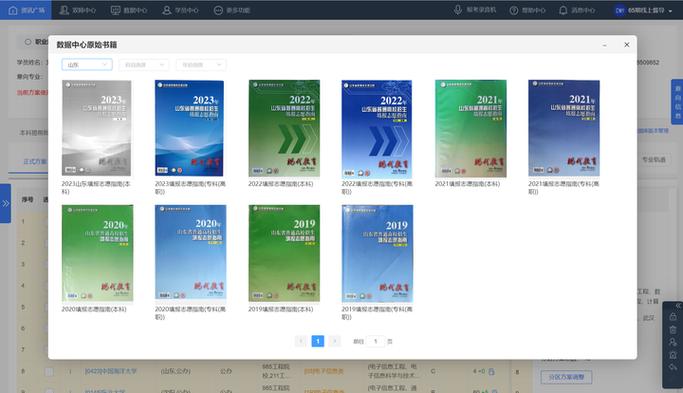Click the title 2023山东填报志愿指南(本科)
Screen dimensions: 683x393
[x=96, y=188]
